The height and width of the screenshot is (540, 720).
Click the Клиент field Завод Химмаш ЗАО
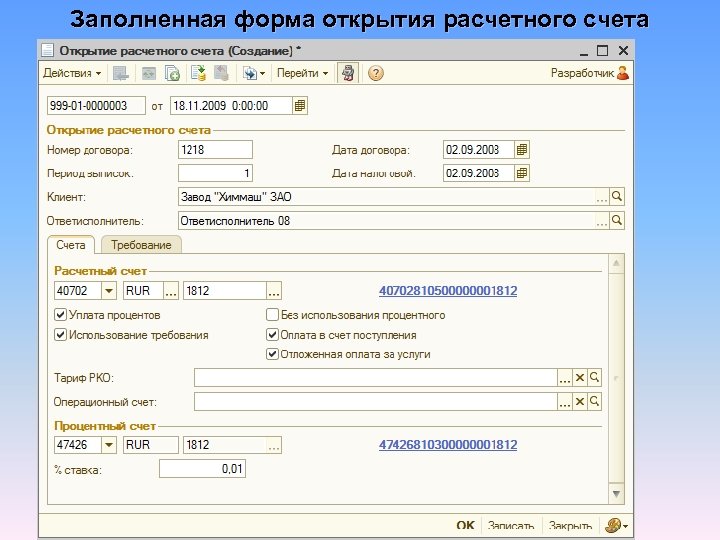coord(386,197)
